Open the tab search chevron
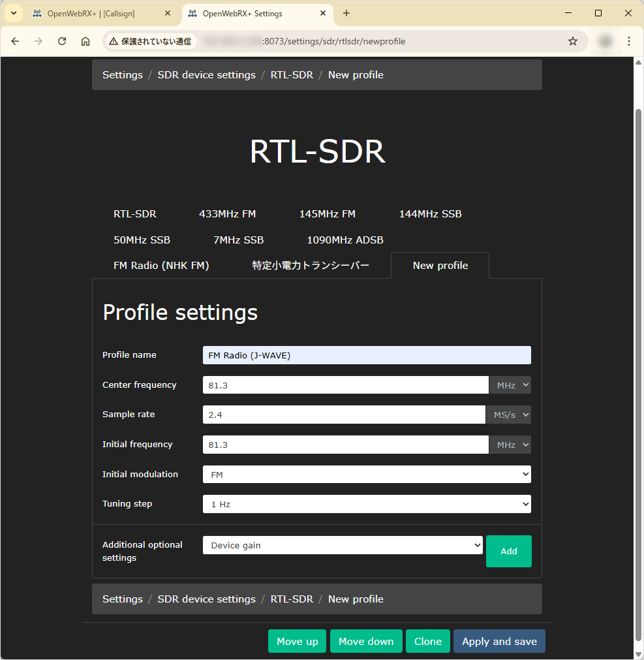Screen dimensions: 644x660 click(x=14, y=13)
